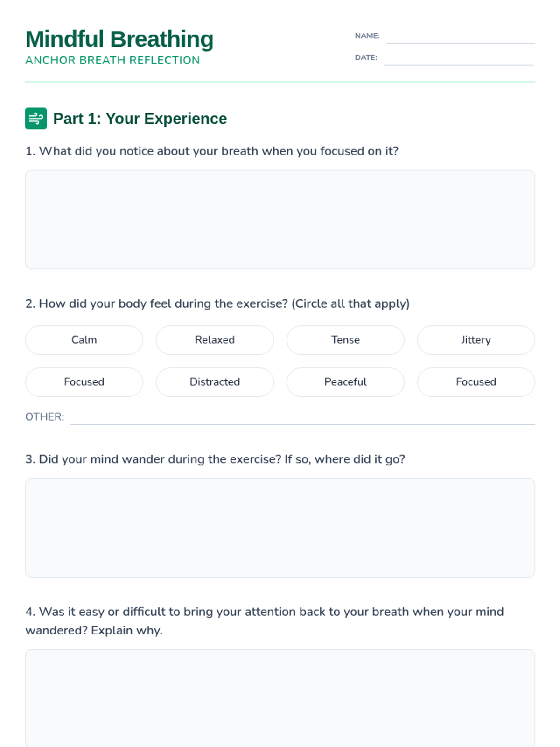Select the Focused option beside Distracted
Screen dimensions: 560x747
click(x=84, y=382)
